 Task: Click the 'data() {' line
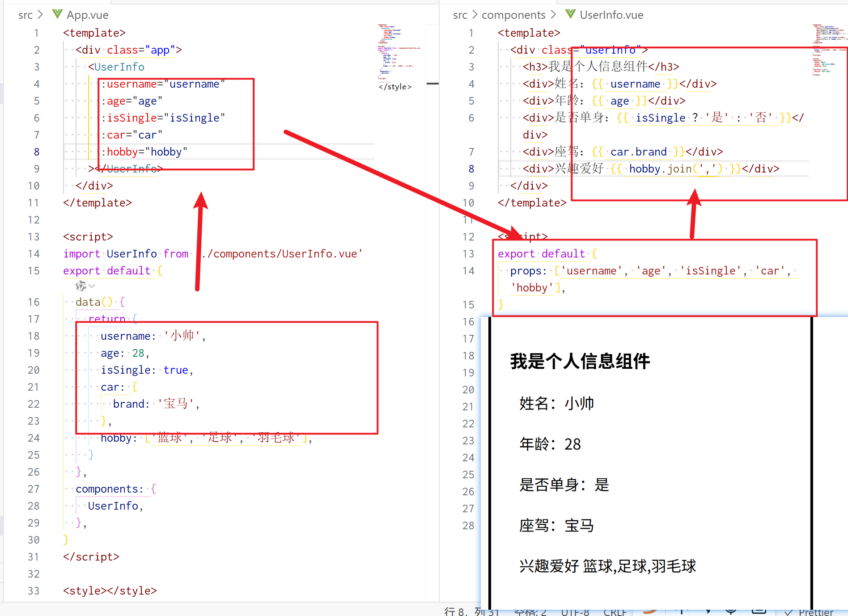coord(101,302)
